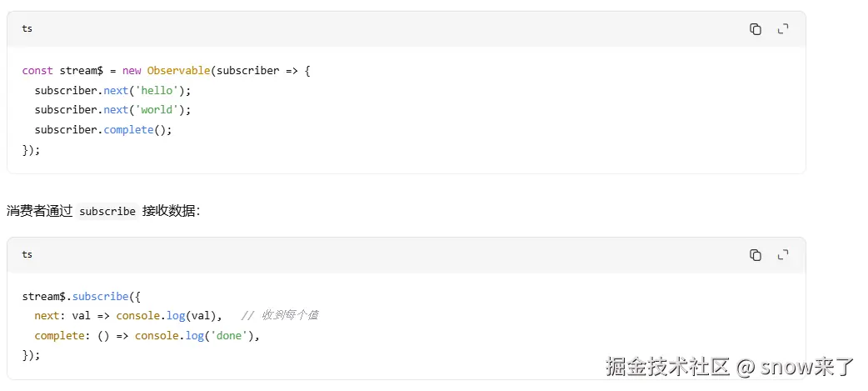Viewport: 868px width, 391px height.
Task: Expand the first code block to fullscreen
Action: 783,29
